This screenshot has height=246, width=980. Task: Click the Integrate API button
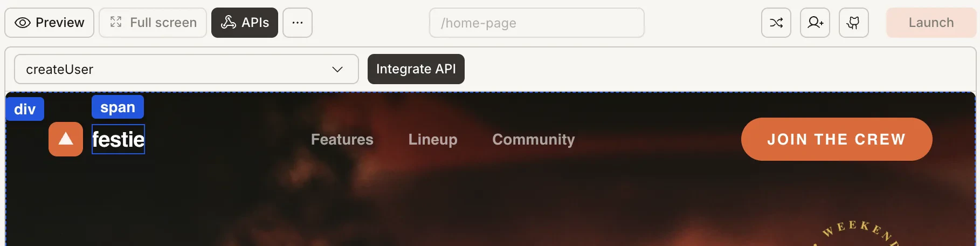tap(416, 69)
